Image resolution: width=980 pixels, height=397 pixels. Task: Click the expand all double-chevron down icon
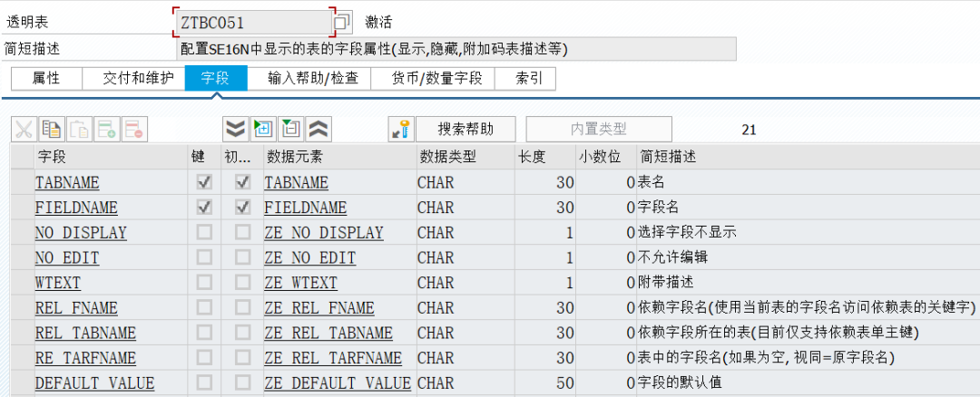click(x=236, y=130)
